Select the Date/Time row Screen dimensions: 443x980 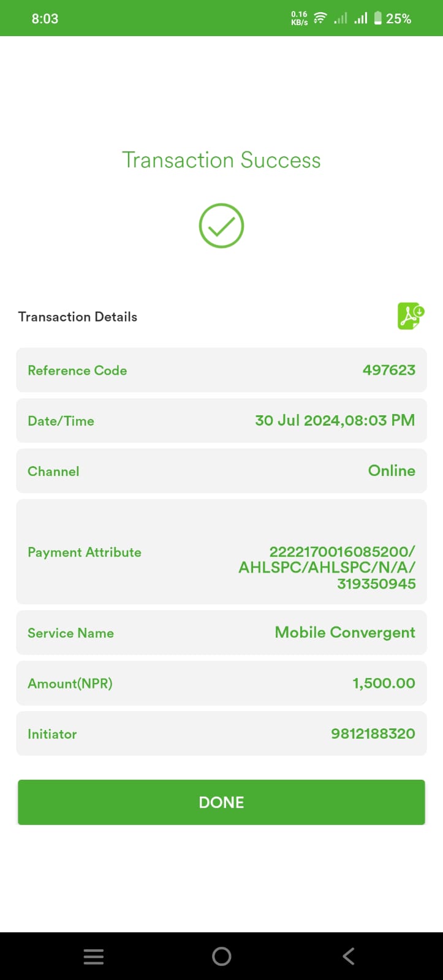[221, 420]
